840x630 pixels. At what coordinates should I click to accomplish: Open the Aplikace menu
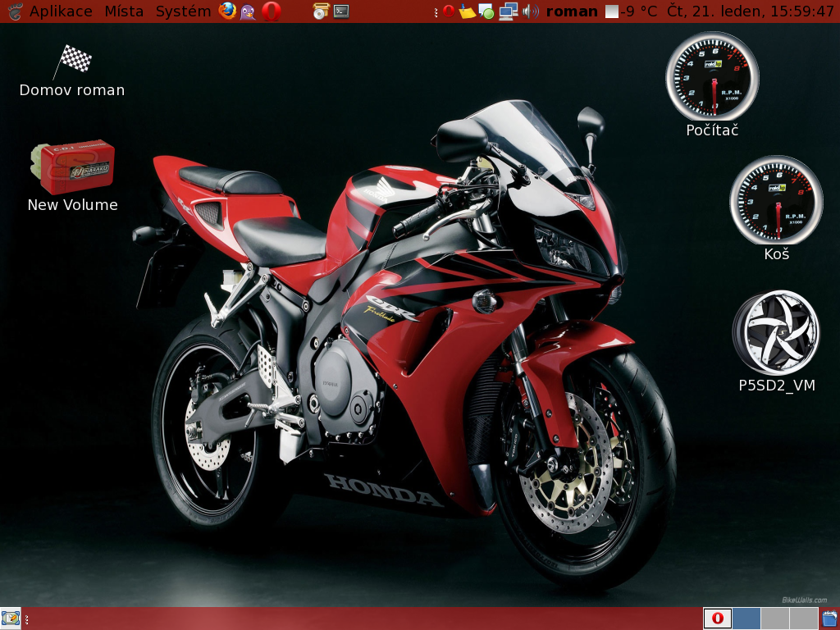coord(61,11)
